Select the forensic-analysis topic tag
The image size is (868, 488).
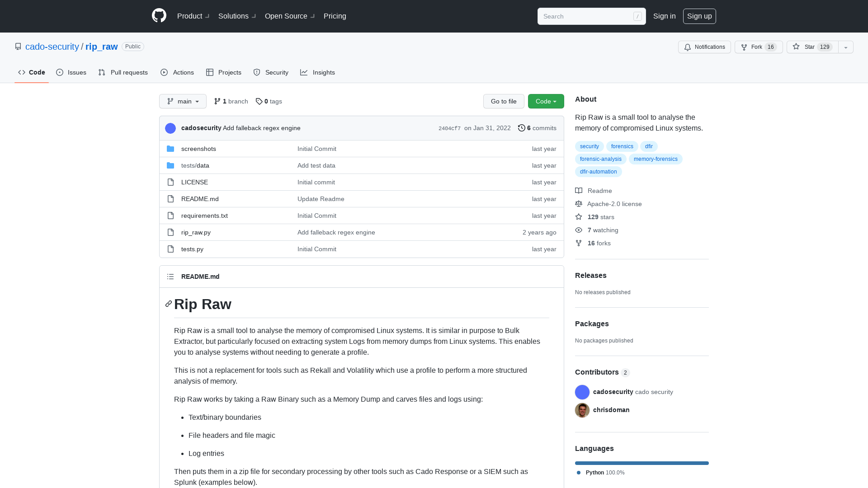601,159
